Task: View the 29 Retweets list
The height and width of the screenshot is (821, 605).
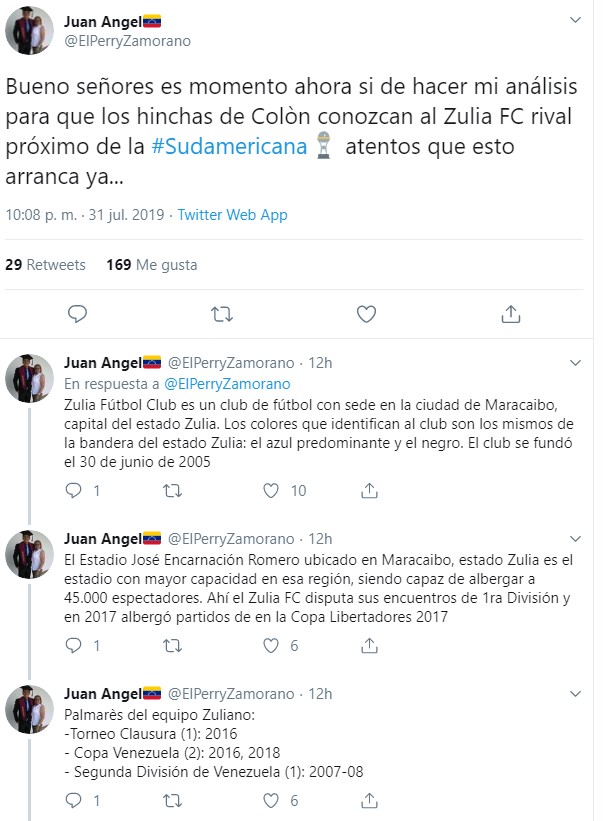Action: [45, 265]
